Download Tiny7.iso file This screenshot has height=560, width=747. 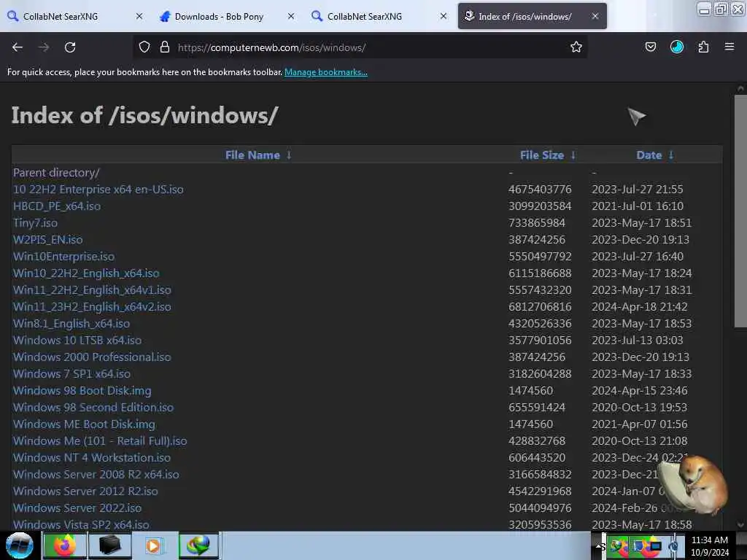pyautogui.click(x=35, y=223)
